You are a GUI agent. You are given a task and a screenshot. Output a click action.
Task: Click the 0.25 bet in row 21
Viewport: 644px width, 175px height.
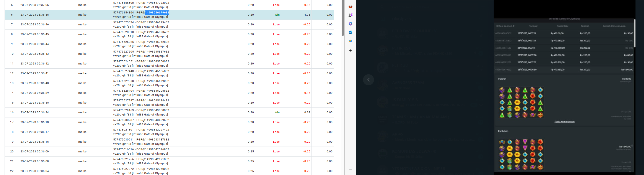(251, 161)
